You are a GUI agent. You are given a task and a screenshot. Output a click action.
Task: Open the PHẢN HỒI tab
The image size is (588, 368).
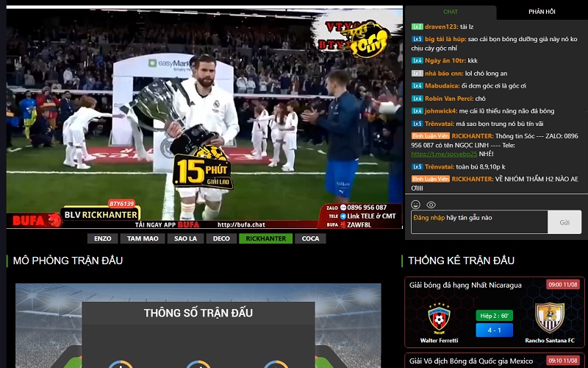[x=542, y=12]
